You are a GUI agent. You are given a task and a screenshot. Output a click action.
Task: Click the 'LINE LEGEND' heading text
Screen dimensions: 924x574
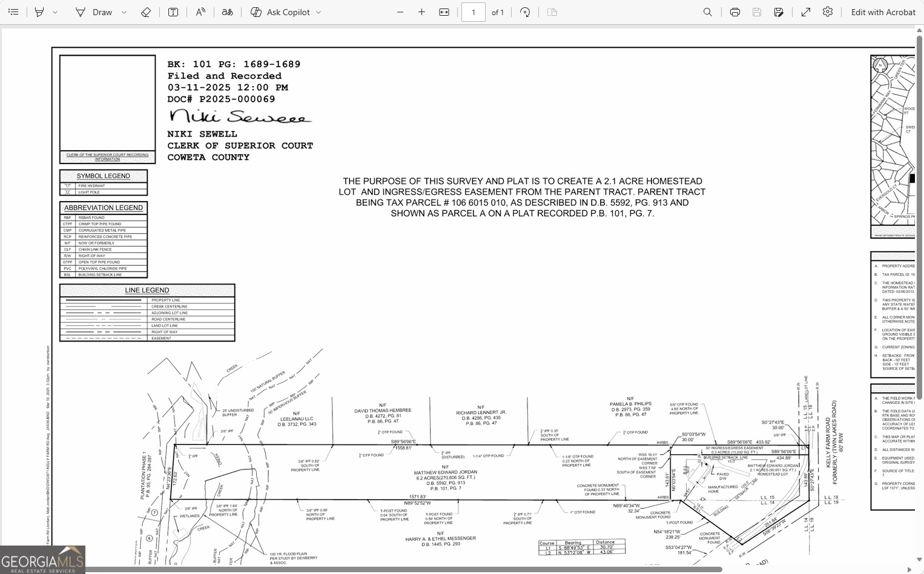[x=147, y=290]
